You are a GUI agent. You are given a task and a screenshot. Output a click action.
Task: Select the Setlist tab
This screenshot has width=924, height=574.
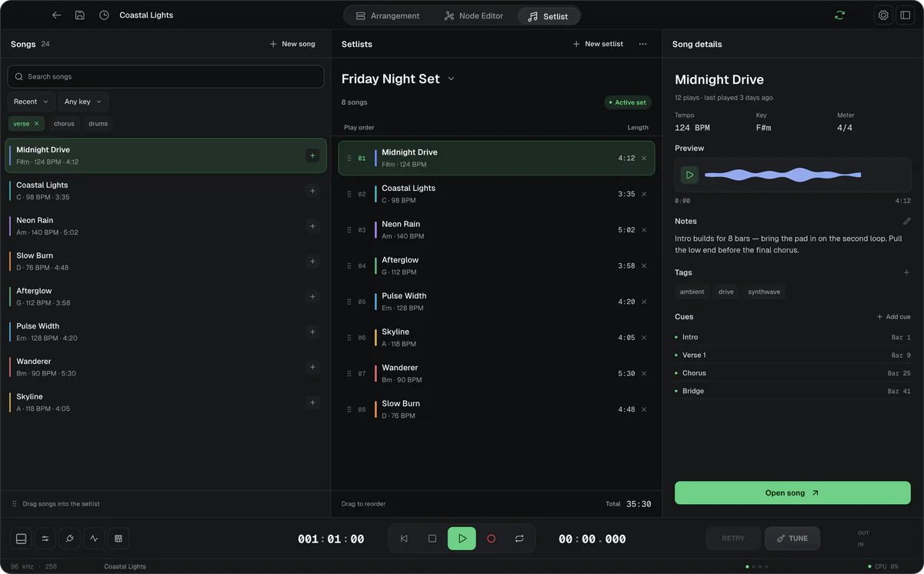[548, 16]
